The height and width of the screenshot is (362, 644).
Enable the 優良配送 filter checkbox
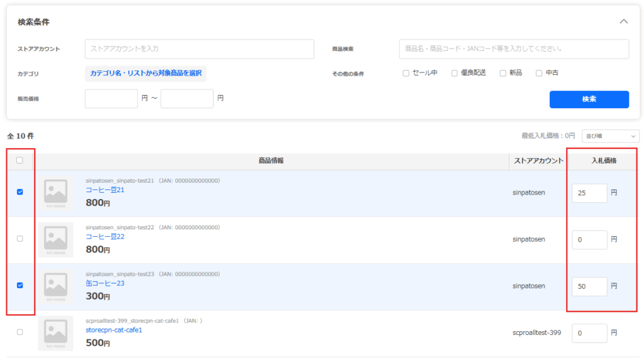[x=455, y=73]
